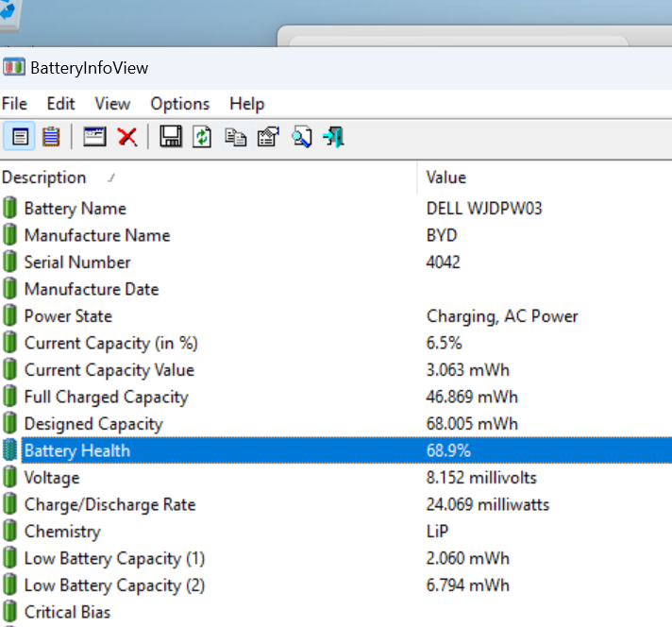The width and height of the screenshot is (672, 627).
Task: Click the battery icon beside Battery Name
Action: point(9,209)
